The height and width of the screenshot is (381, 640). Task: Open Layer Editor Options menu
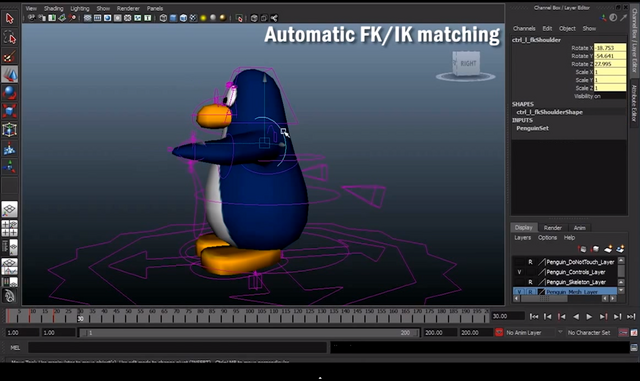click(x=547, y=237)
